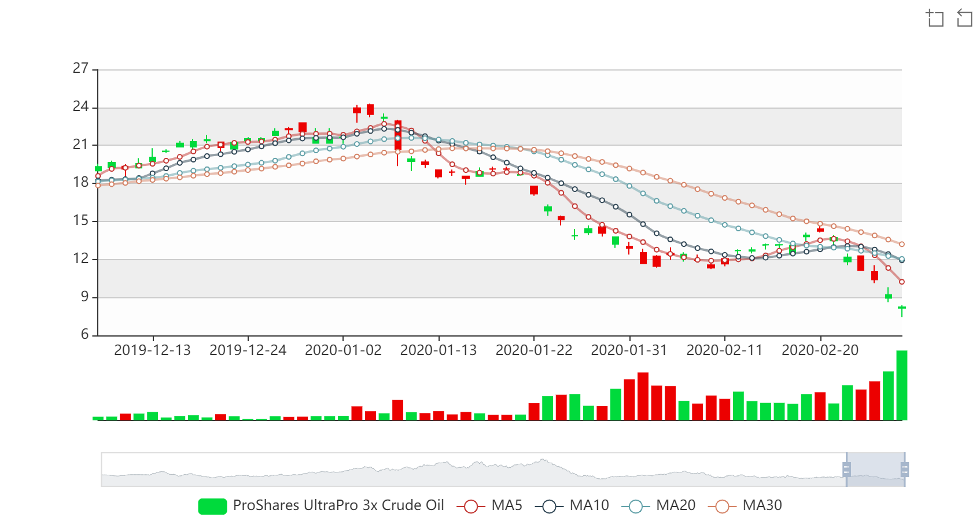Click the y-axis value 27
The height and width of the screenshot is (532, 980).
[80, 68]
